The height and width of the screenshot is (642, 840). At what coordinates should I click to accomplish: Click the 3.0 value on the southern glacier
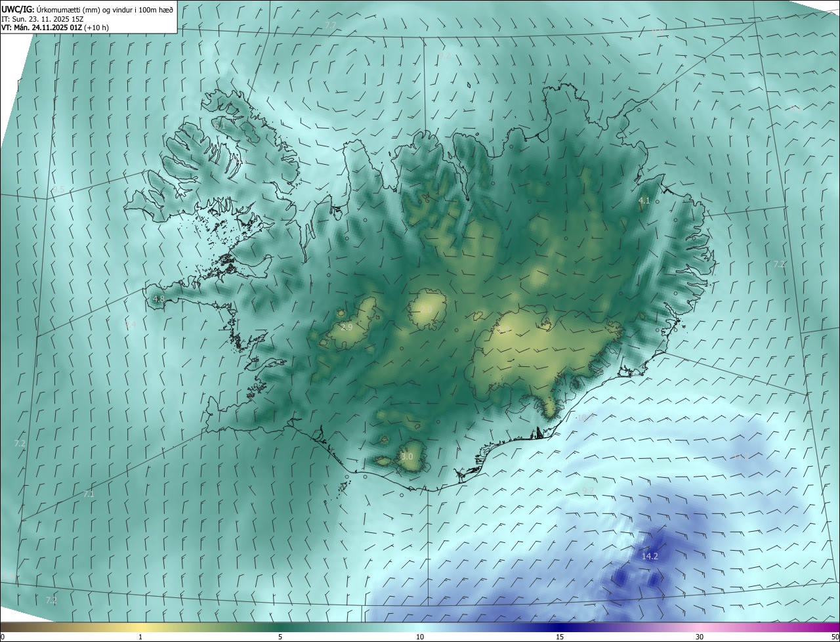coord(407,456)
